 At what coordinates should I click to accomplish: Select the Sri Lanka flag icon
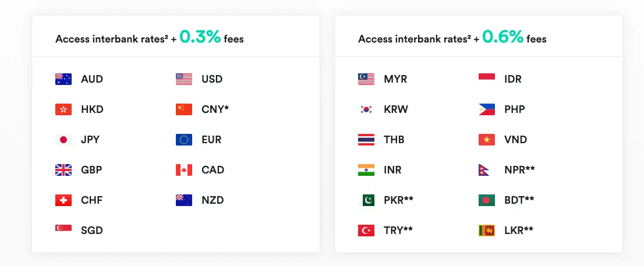pyautogui.click(x=487, y=230)
